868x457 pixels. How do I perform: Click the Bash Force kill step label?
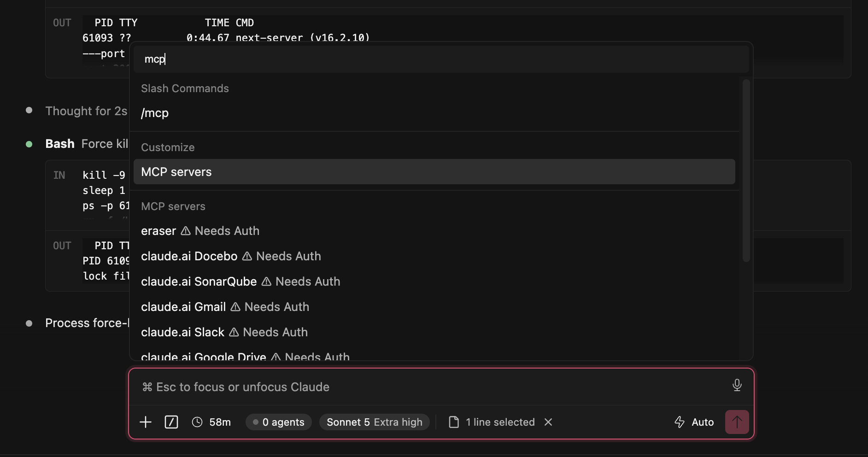click(87, 144)
